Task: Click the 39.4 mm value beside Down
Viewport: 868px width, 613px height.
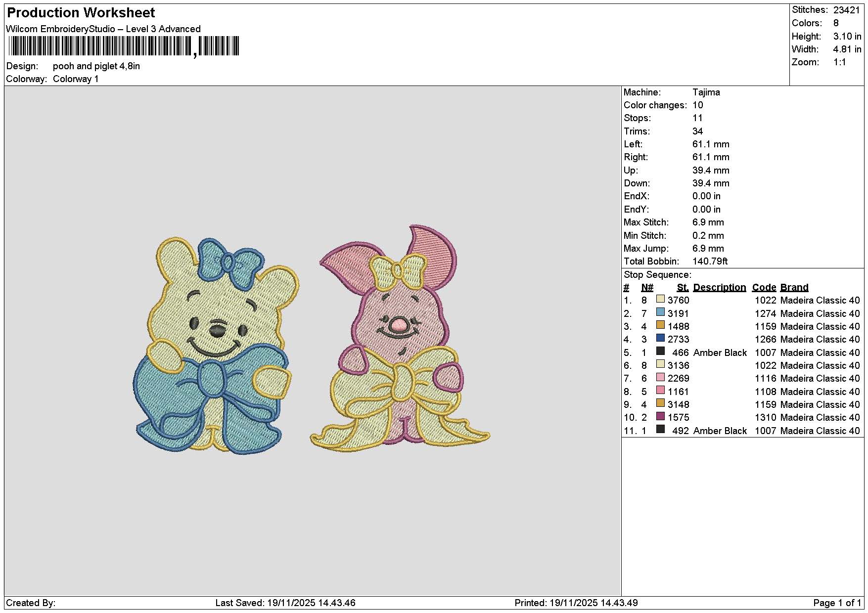Action: click(x=711, y=183)
